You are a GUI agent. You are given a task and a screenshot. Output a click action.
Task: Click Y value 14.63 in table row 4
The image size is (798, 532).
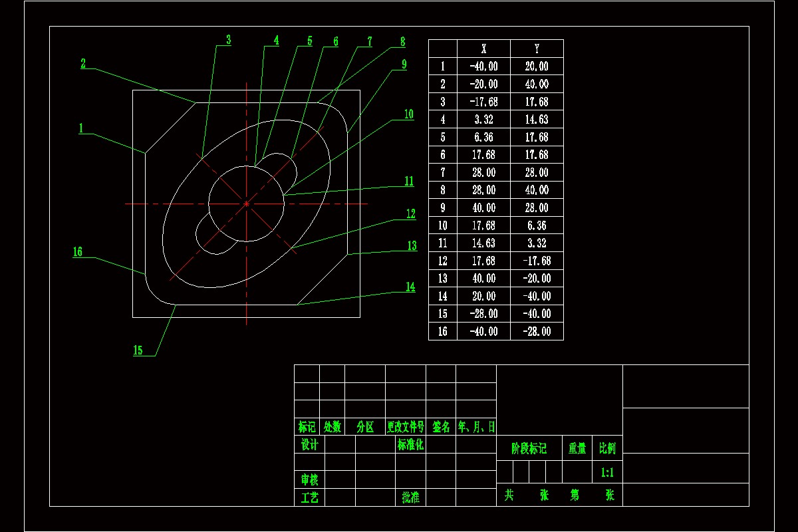click(x=537, y=120)
